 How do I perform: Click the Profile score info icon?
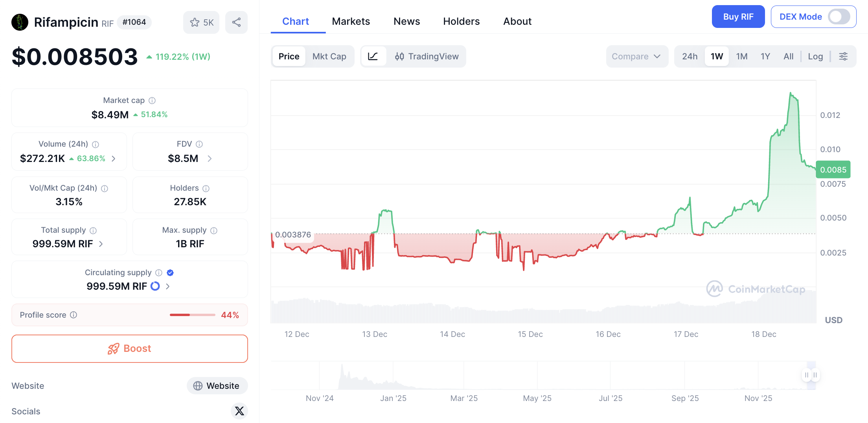pyautogui.click(x=74, y=315)
